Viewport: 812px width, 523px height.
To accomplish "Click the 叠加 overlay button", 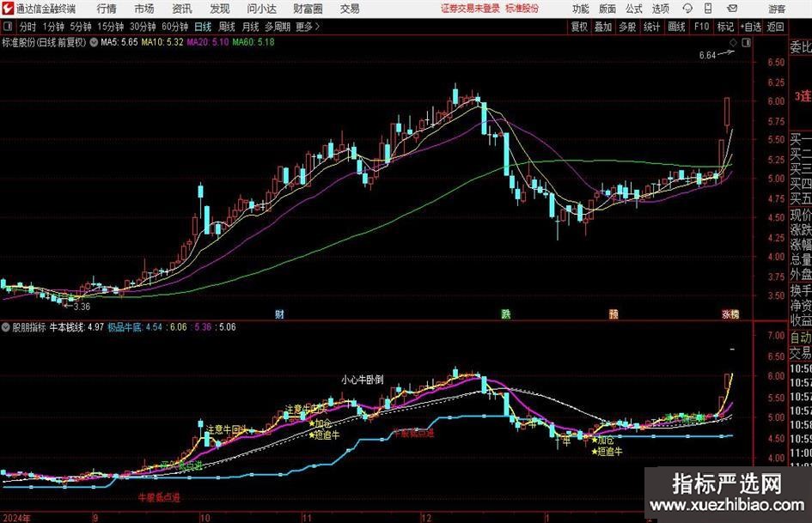I will click(603, 27).
